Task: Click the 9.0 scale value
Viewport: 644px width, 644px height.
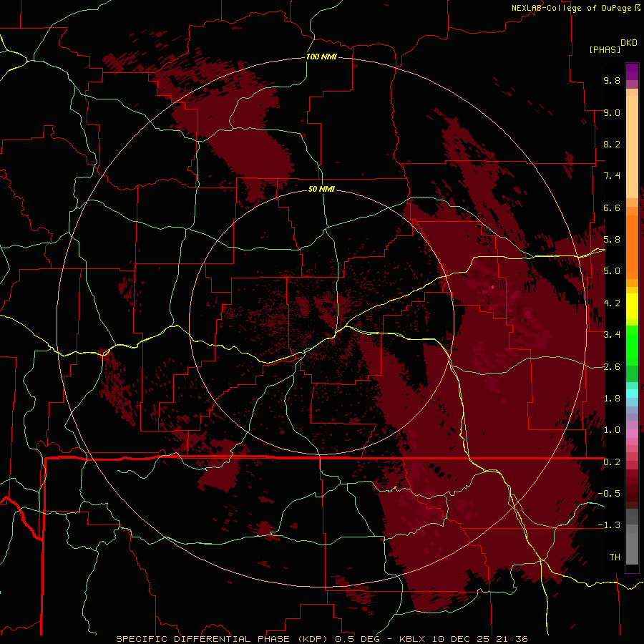Action: tap(612, 112)
